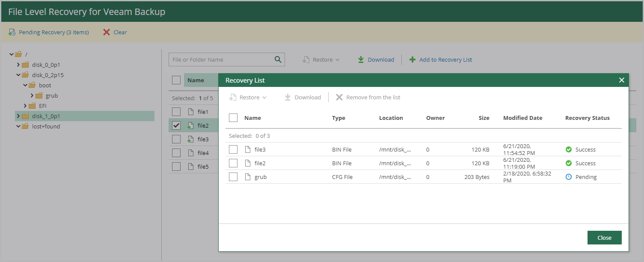Click grub document icon in Recovery List
Screen dimensions: 644x262
click(x=248, y=177)
